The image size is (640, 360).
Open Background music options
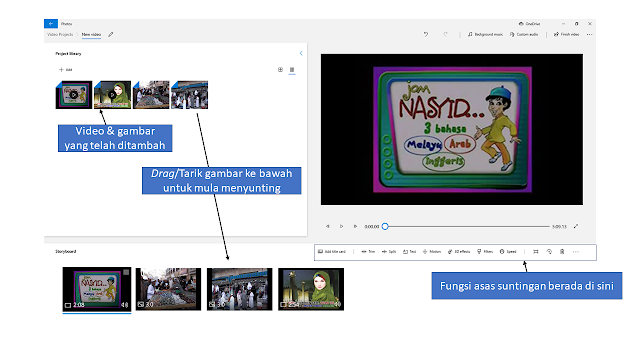click(485, 35)
